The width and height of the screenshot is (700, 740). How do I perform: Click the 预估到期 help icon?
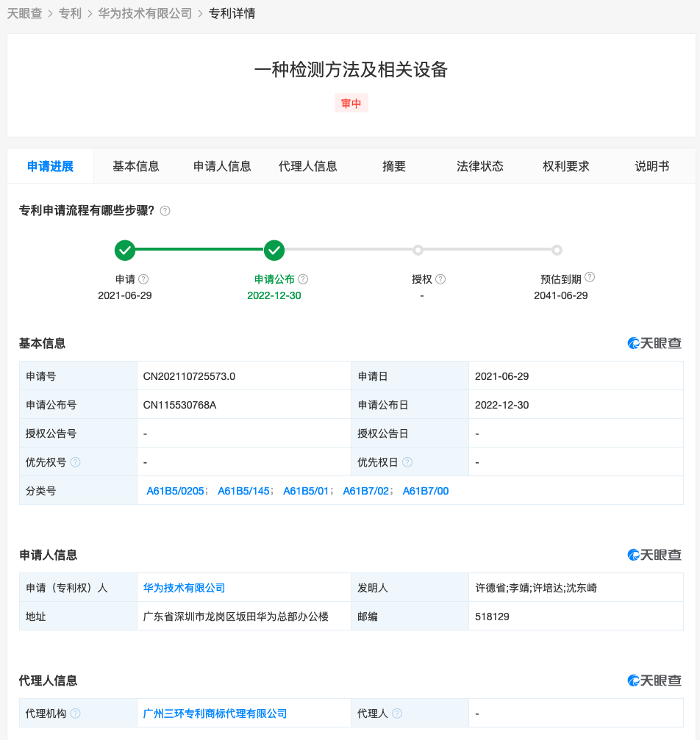(590, 278)
